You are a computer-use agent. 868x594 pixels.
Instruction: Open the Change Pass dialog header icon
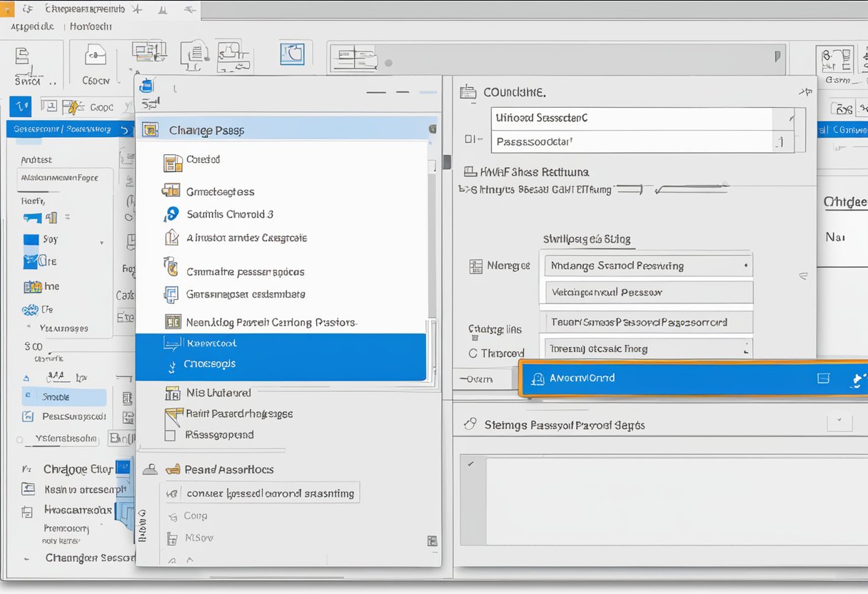150,130
